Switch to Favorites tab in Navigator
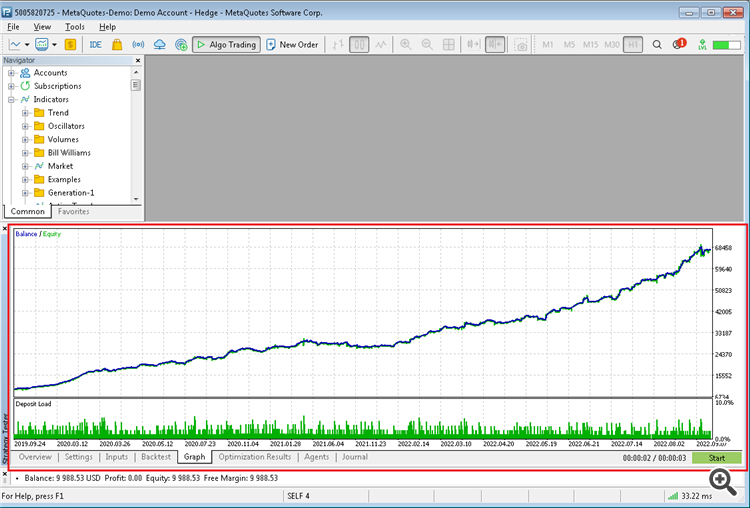The height and width of the screenshot is (508, 750). [x=73, y=211]
